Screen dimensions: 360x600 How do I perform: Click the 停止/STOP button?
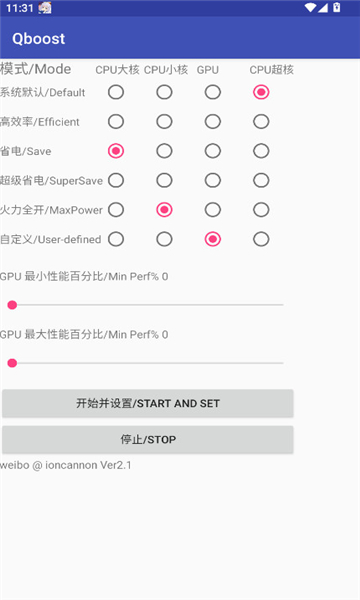click(x=148, y=440)
